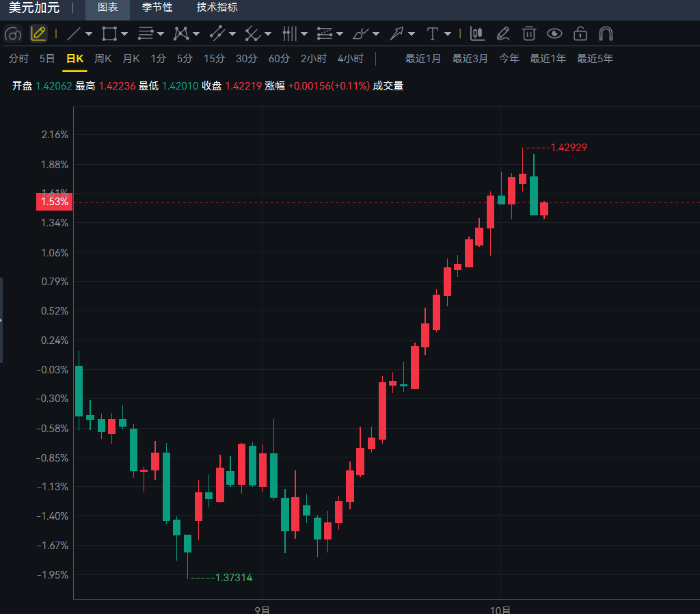Select the straight line drawing tool
This screenshot has width=700, height=614.
pos(74,34)
